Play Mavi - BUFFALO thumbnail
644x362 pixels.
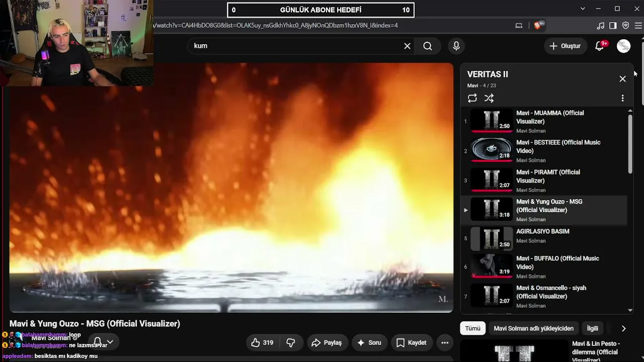[492, 266]
